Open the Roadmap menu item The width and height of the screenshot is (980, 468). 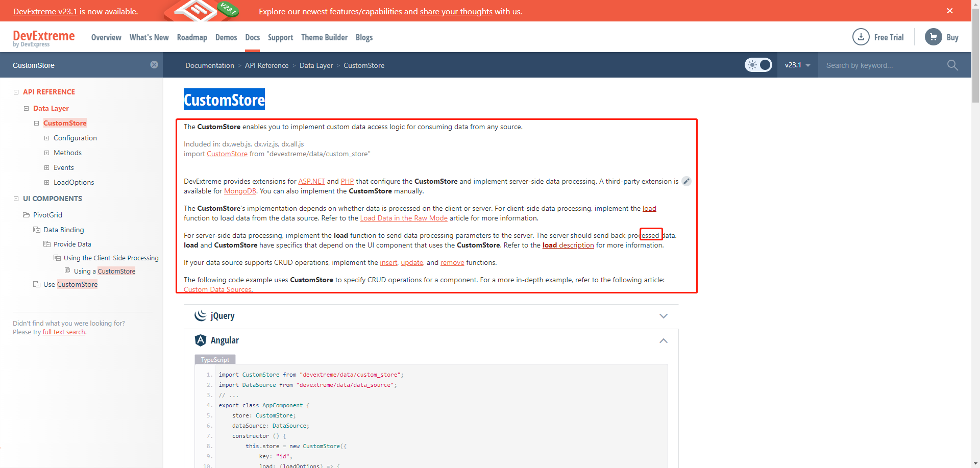click(192, 37)
